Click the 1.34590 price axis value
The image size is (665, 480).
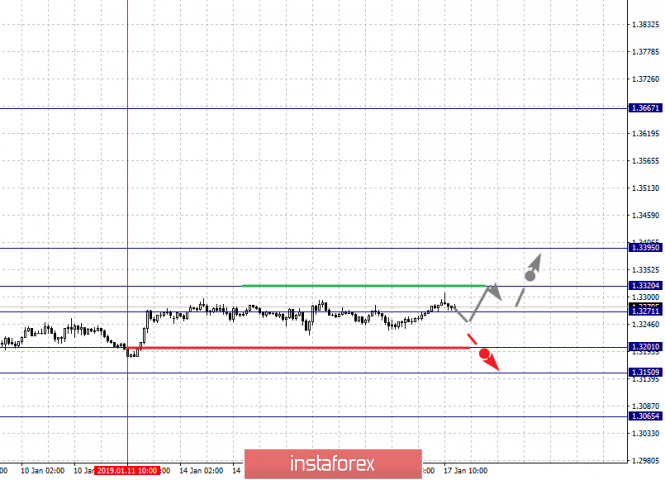coord(645,215)
